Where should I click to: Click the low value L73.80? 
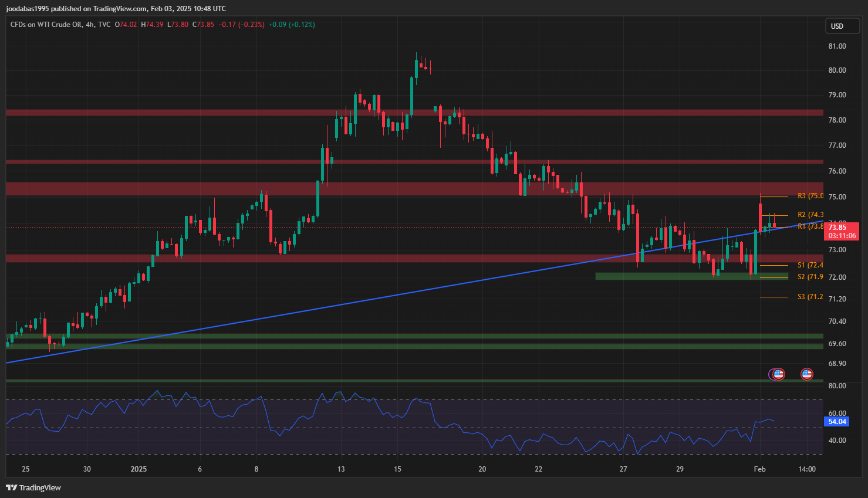tap(178, 25)
